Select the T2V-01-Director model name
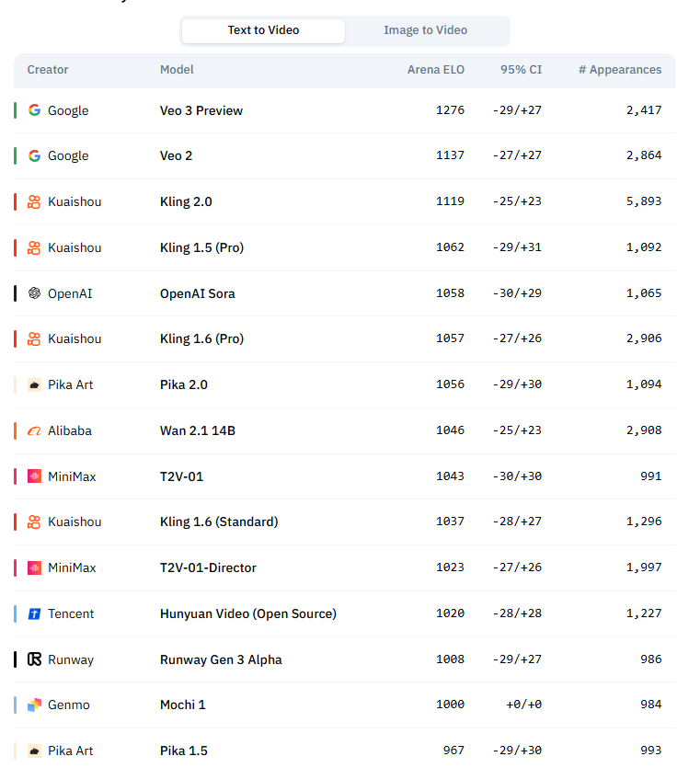This screenshot has height=768, width=700. (x=208, y=568)
